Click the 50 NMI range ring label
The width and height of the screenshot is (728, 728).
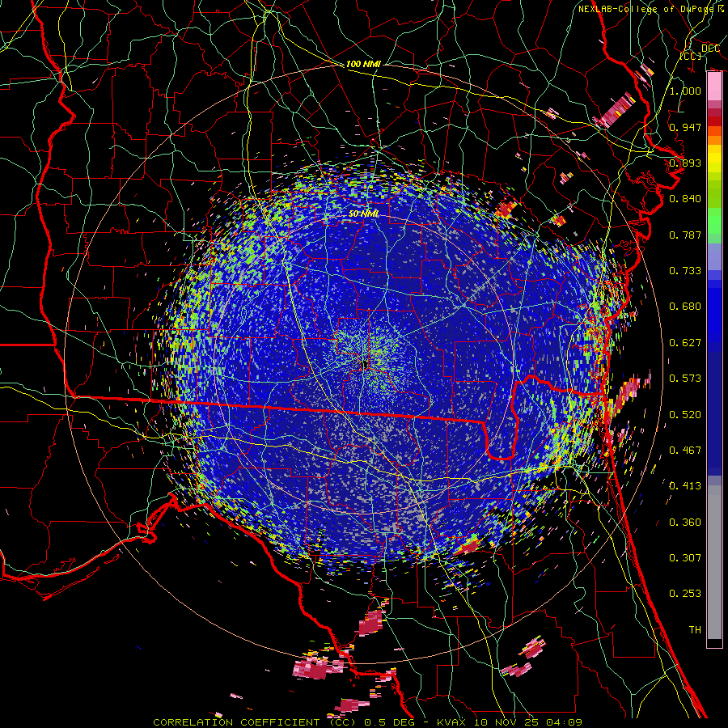tap(363, 214)
